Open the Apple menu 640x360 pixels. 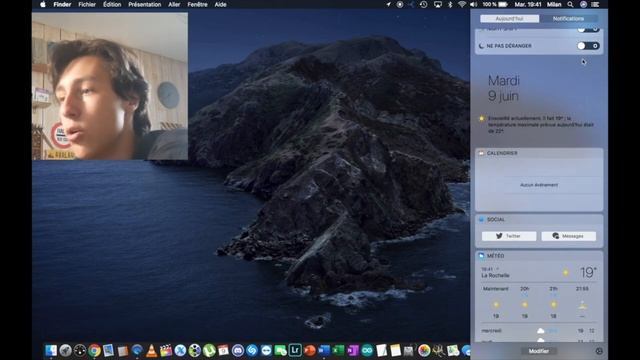point(43,4)
